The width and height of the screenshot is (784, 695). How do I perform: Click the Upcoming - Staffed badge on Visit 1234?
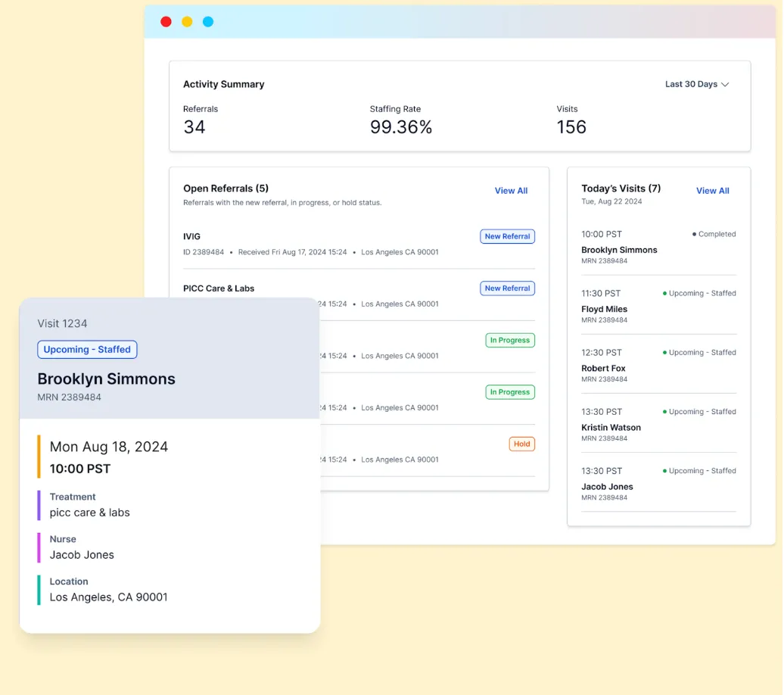coord(87,349)
